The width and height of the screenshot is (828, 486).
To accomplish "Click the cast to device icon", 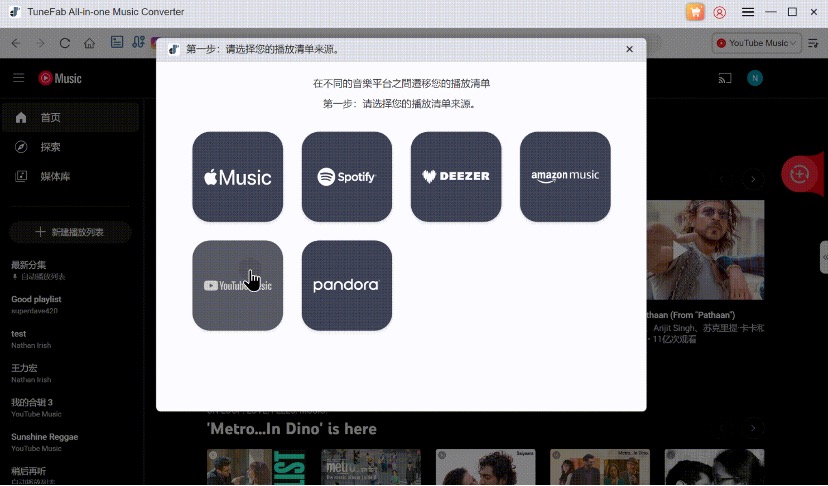I will pos(724,78).
